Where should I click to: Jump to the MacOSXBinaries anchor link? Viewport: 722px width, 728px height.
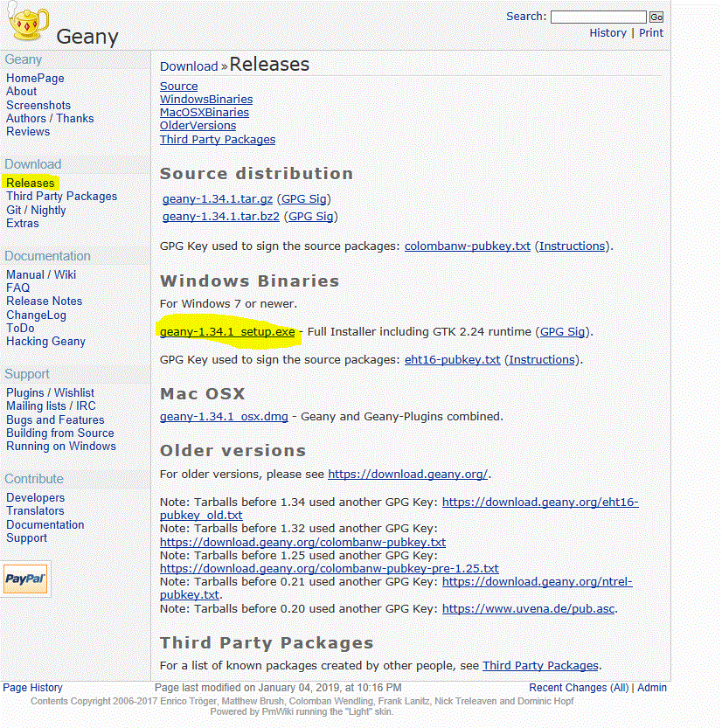pyautogui.click(x=205, y=112)
